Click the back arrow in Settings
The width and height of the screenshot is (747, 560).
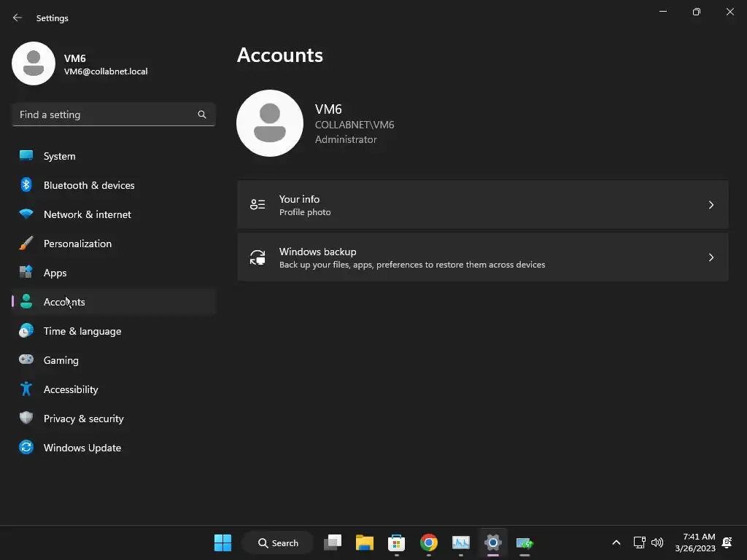pyautogui.click(x=18, y=17)
